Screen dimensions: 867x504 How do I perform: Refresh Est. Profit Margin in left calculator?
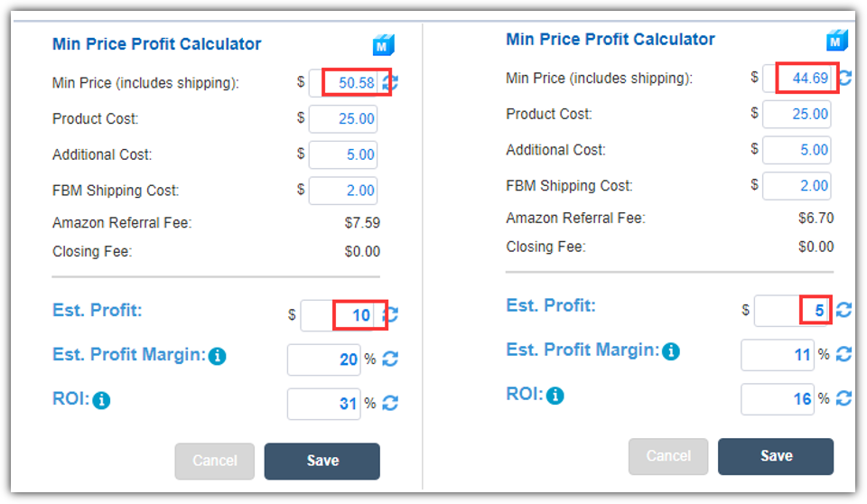390,359
